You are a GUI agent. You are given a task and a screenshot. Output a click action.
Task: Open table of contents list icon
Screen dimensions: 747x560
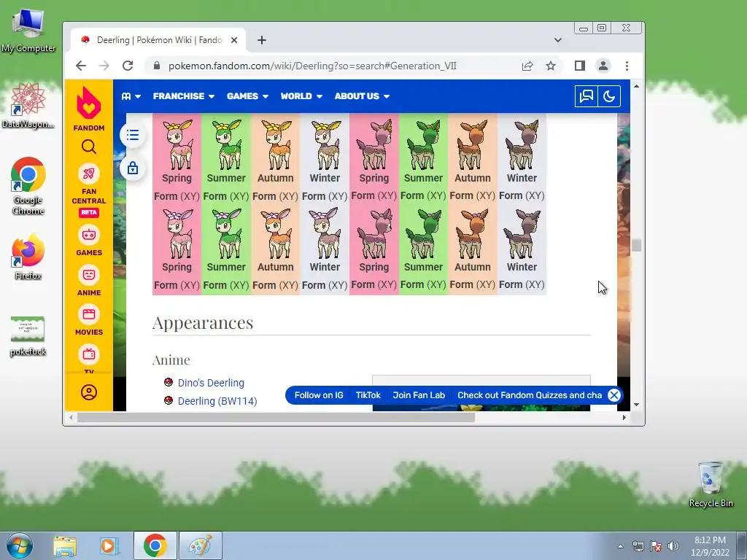[133, 135]
